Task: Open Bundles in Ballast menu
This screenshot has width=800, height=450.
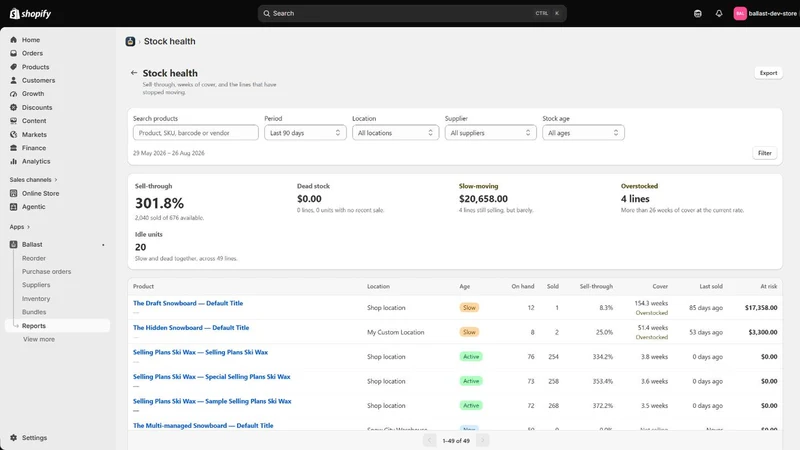Action: click(x=34, y=312)
